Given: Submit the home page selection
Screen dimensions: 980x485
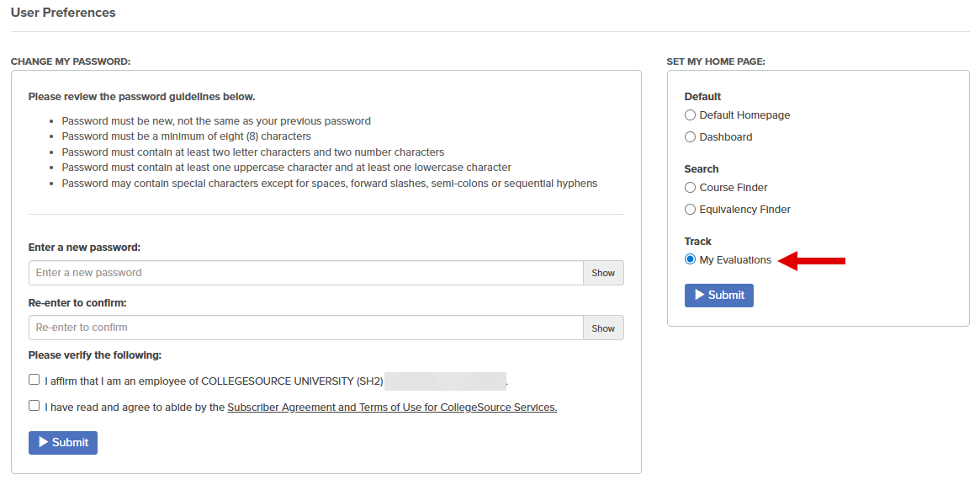Looking at the screenshot, I should tap(718, 296).
